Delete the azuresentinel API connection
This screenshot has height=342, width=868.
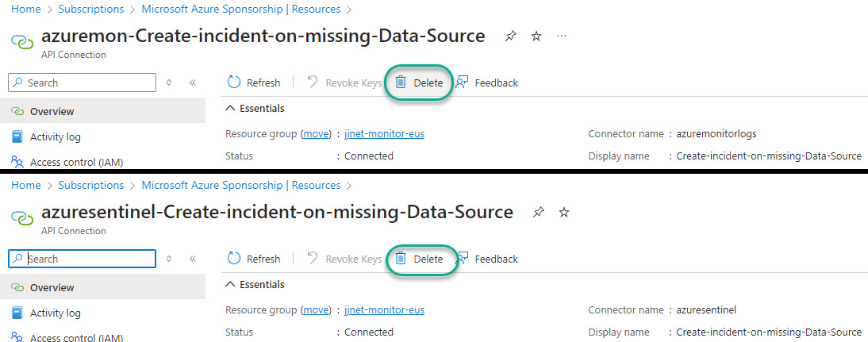(420, 259)
